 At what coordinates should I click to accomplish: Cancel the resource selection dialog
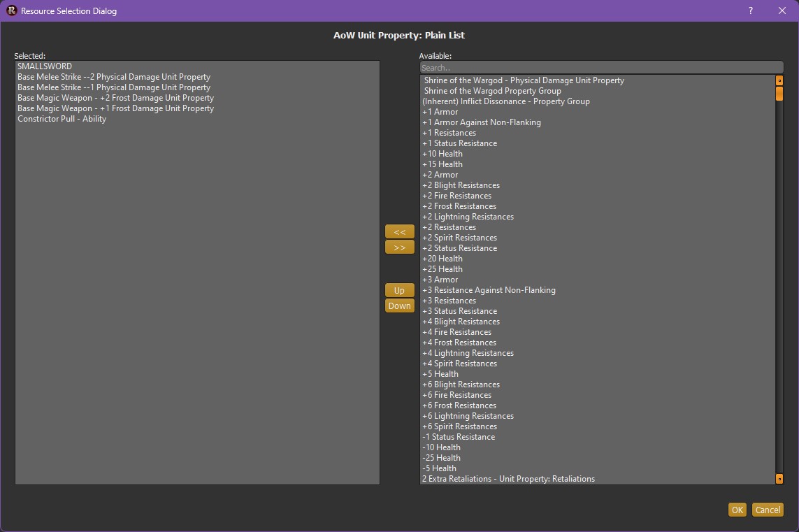[768, 510]
